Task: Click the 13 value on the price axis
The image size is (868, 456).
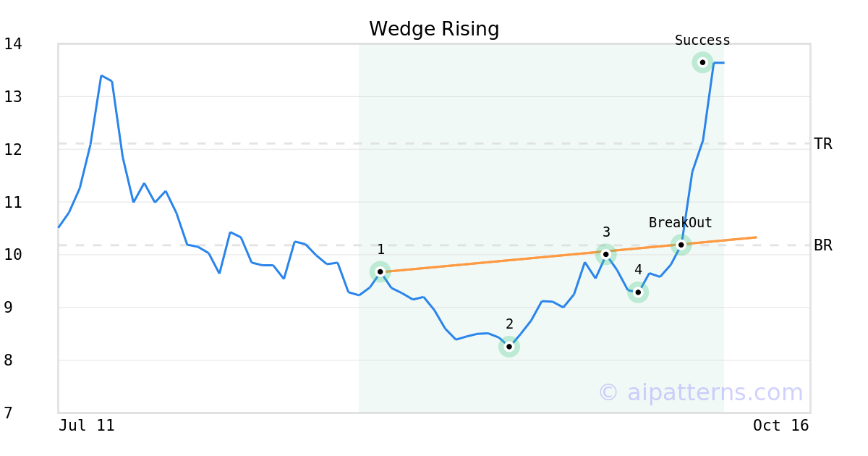Action: [13, 97]
